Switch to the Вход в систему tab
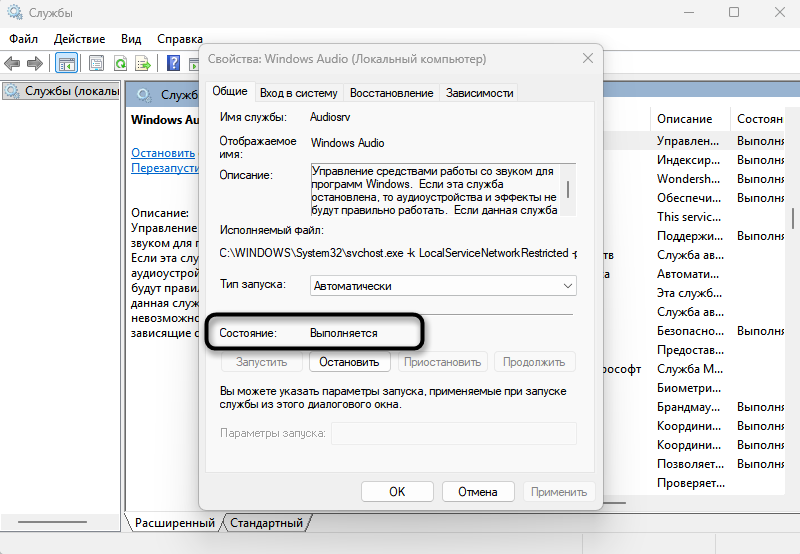 298,93
